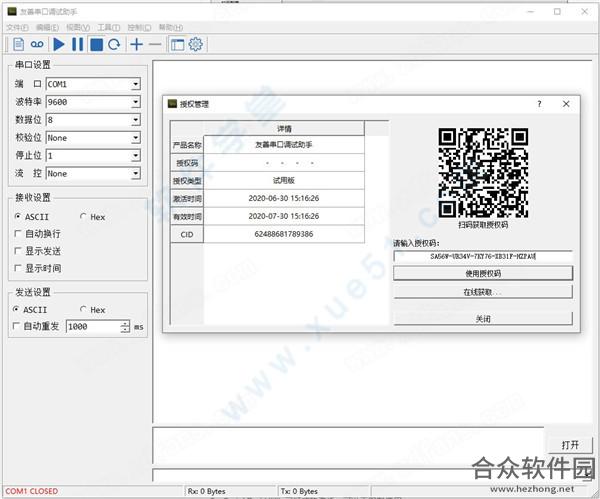
Task: Expand the 校验位 None dropdown
Action: point(135,138)
